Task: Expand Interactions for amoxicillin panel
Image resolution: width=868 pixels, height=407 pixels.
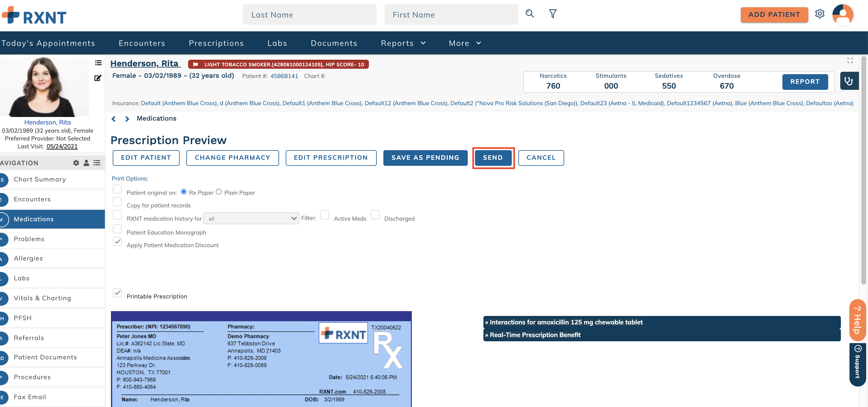Action: click(x=662, y=322)
